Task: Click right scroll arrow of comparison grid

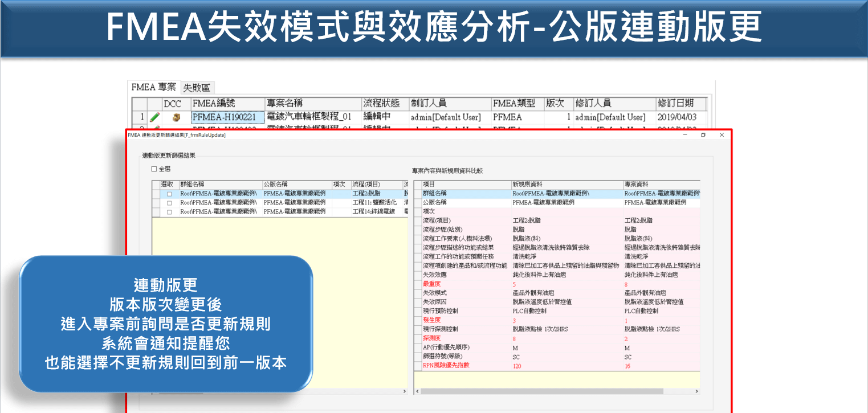Action: tap(695, 391)
